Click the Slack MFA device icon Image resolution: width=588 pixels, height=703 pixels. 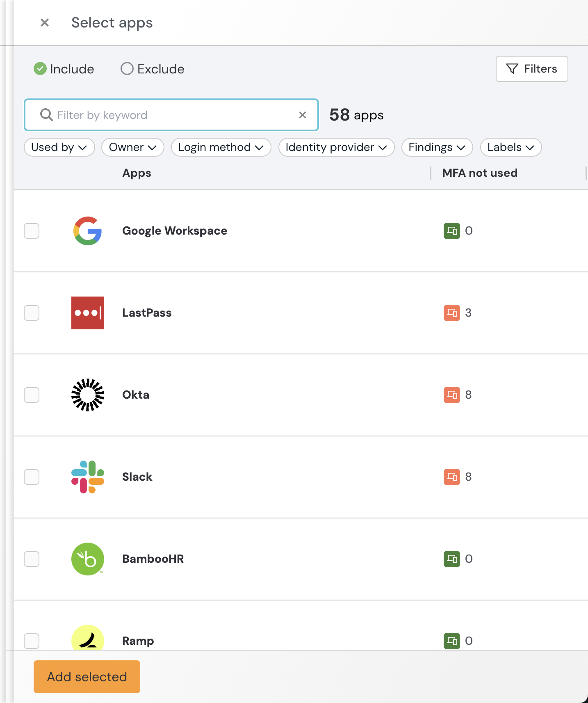(452, 477)
